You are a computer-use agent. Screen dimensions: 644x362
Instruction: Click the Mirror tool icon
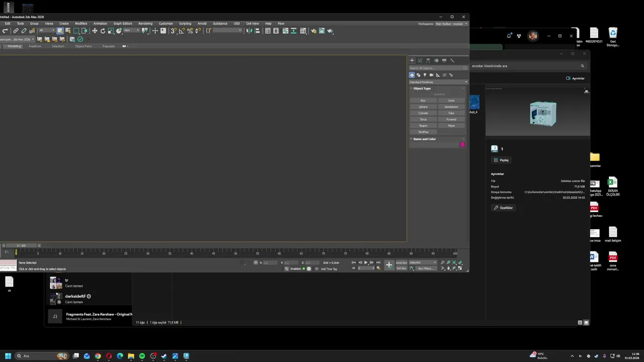click(x=249, y=31)
